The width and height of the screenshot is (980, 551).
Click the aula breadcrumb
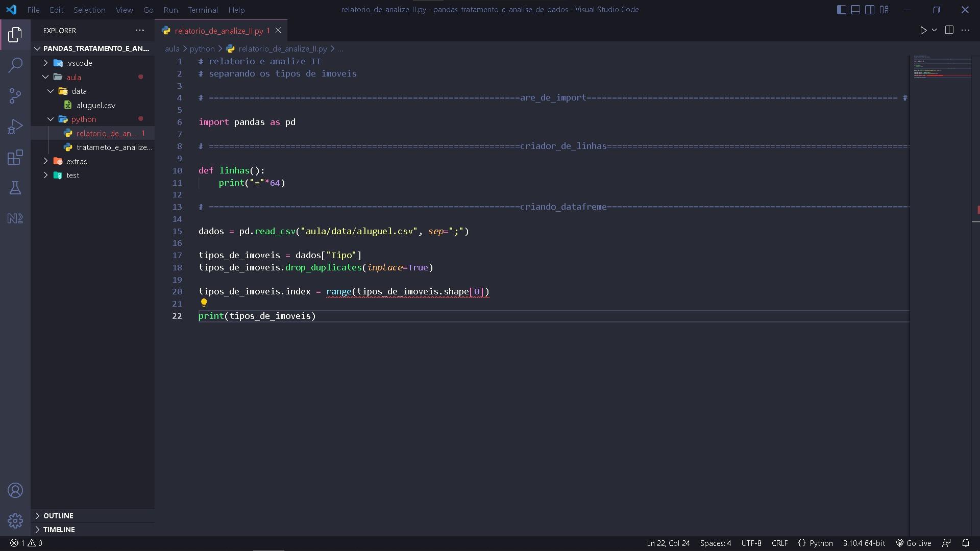[x=172, y=48]
